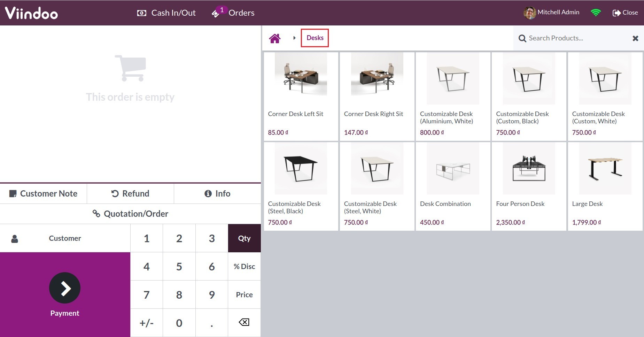Click the 147.00 price label
Viewport: 644px width, 337px height.
(x=356, y=132)
